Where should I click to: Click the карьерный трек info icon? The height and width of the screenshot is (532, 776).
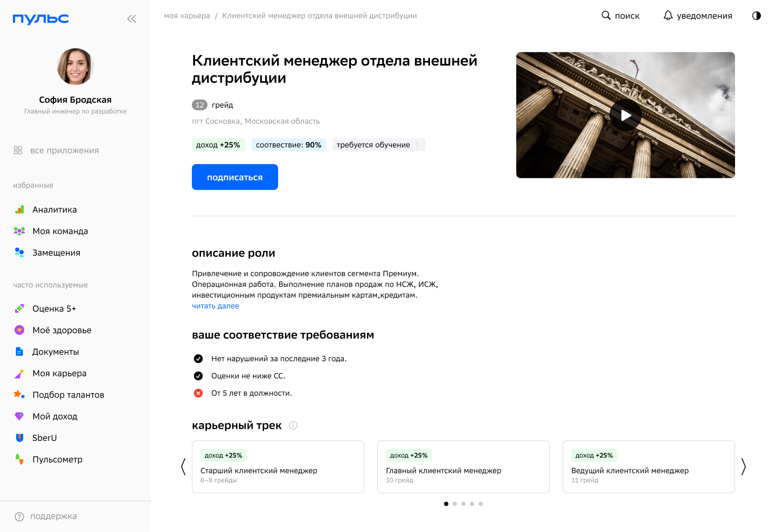click(x=293, y=425)
